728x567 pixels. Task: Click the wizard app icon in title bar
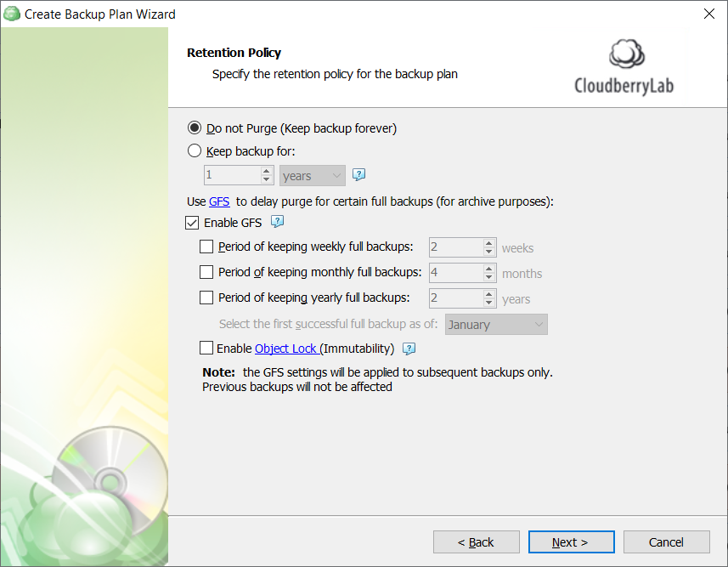pos(12,14)
